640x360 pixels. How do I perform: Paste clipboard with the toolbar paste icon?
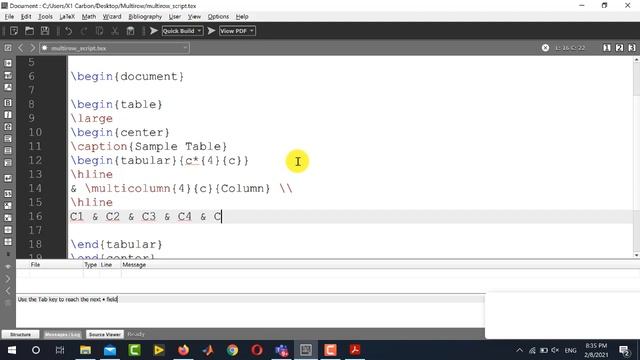tap(130, 31)
